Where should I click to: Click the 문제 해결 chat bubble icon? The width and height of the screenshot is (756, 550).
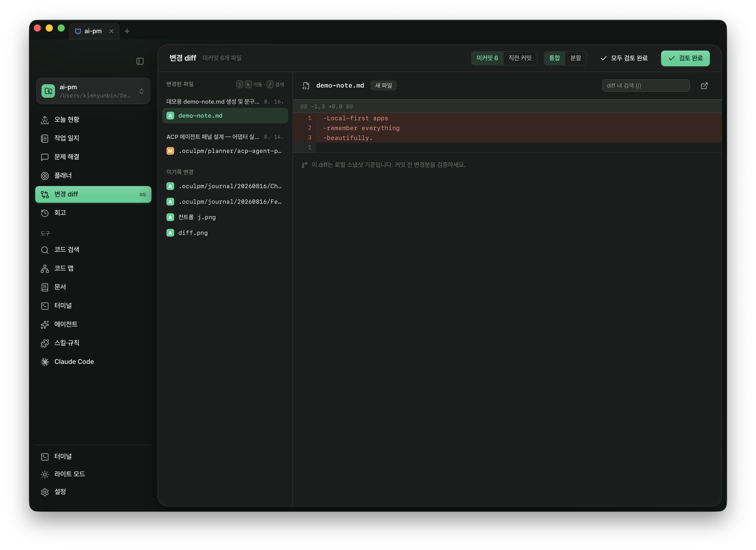(45, 157)
